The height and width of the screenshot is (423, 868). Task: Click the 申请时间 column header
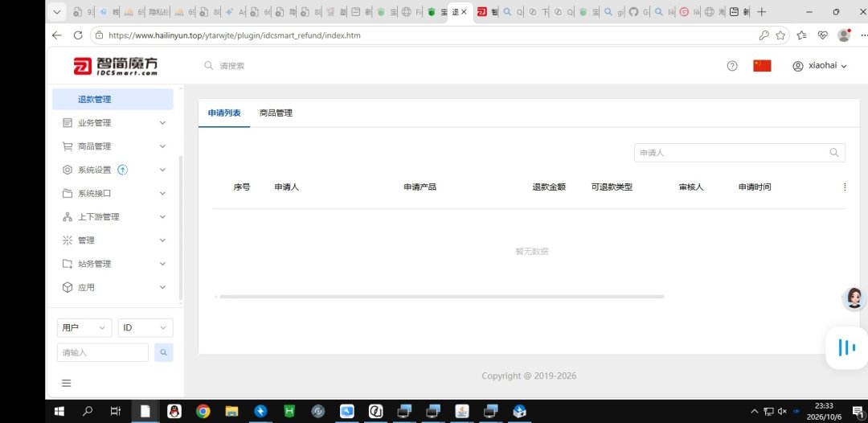pos(755,187)
